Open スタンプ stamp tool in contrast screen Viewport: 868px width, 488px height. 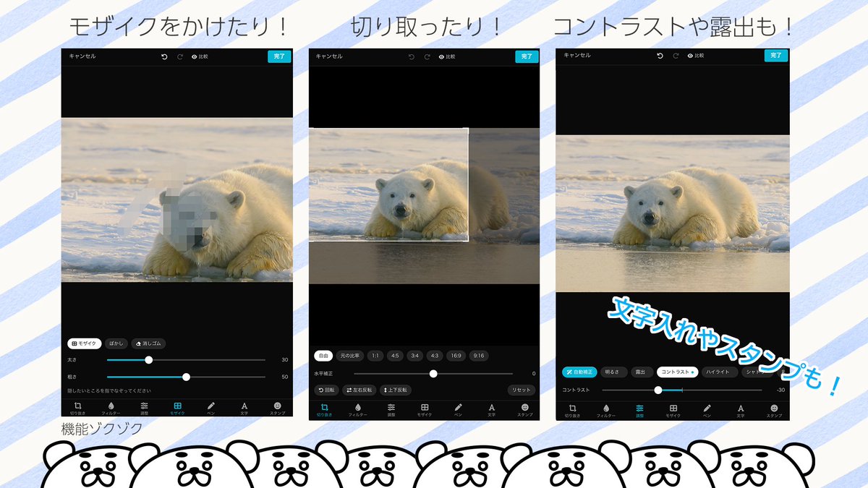[774, 411]
